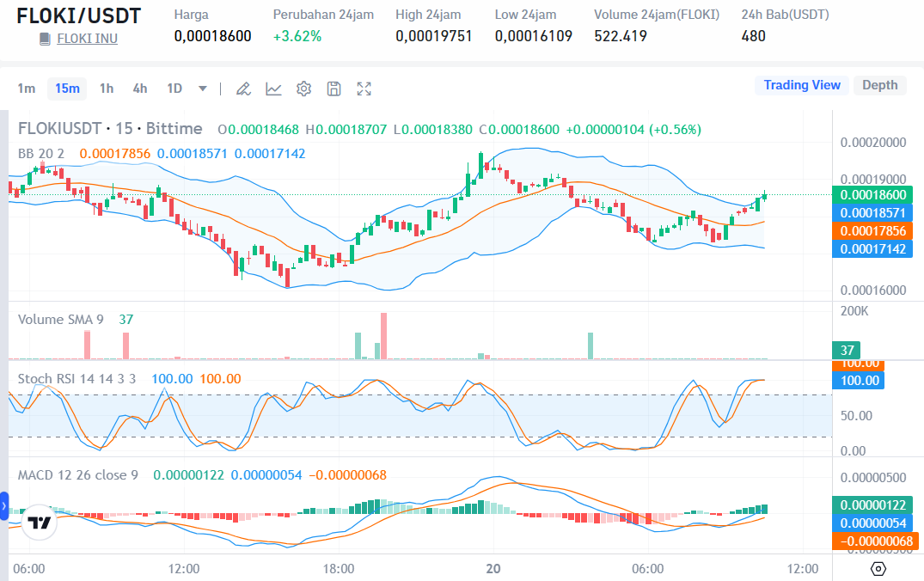Select the 1m timeframe
924x581 pixels.
coord(27,89)
